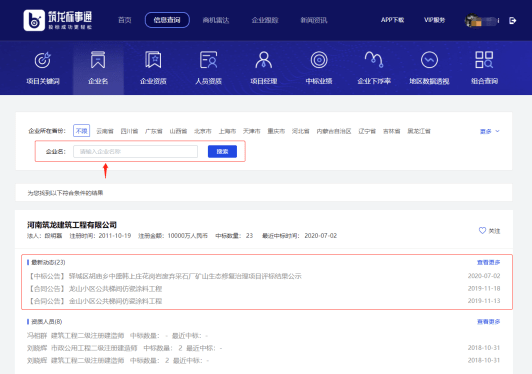Select the 中标业绩 target icon
Viewport: 532px width, 374px height.
click(x=319, y=60)
